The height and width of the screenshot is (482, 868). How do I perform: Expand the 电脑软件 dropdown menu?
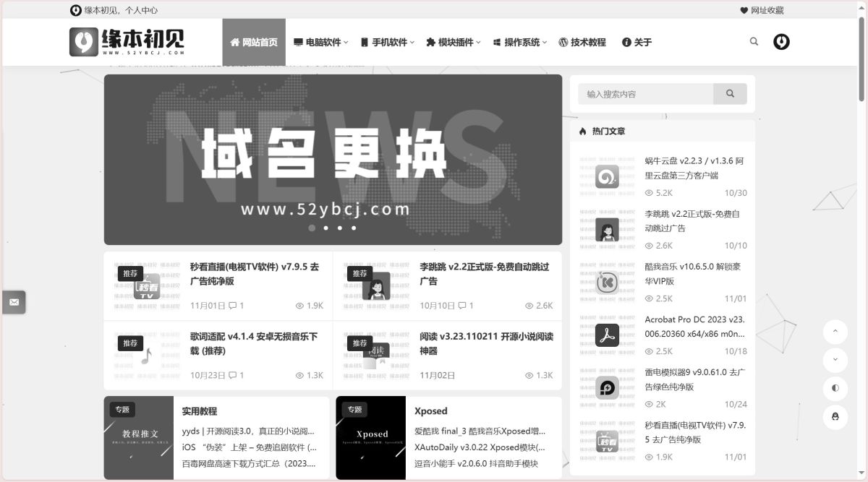point(321,43)
